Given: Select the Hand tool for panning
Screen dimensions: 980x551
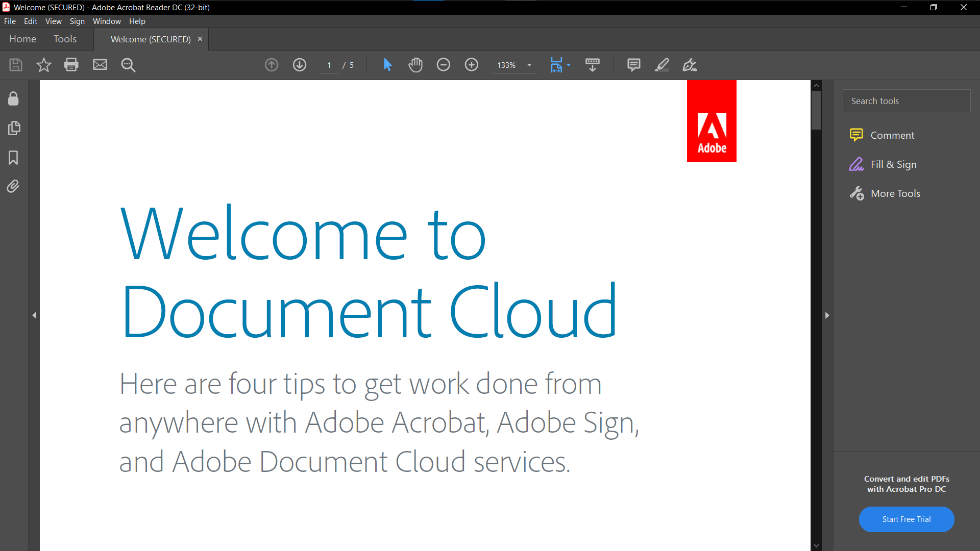Looking at the screenshot, I should (415, 65).
